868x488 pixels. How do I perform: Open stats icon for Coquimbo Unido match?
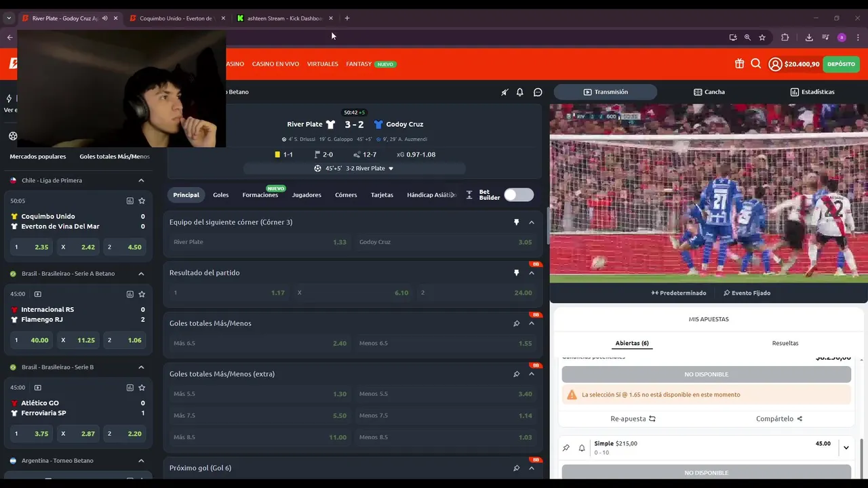pyautogui.click(x=130, y=201)
